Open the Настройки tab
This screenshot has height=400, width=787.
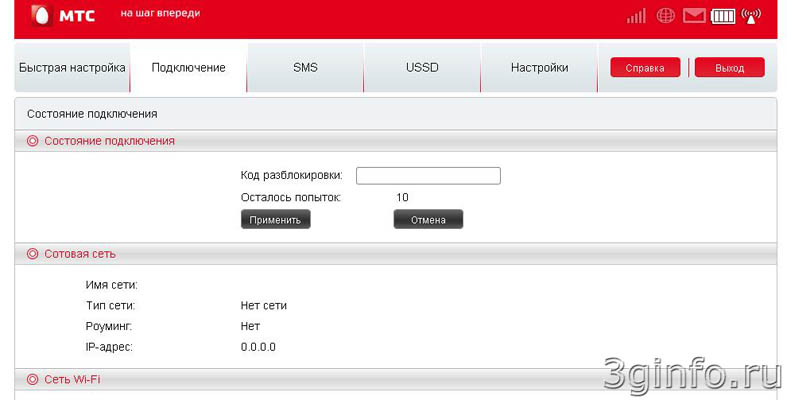click(539, 68)
